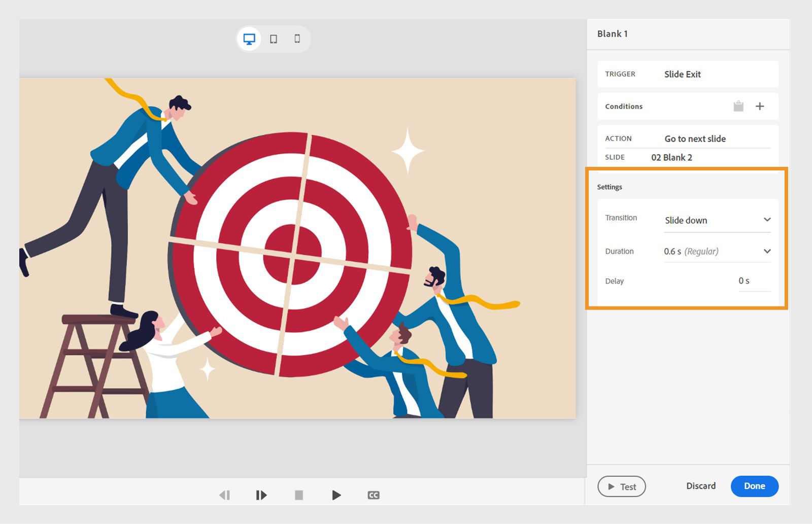This screenshot has height=524, width=812.
Task: Discard the interaction changes
Action: [701, 485]
